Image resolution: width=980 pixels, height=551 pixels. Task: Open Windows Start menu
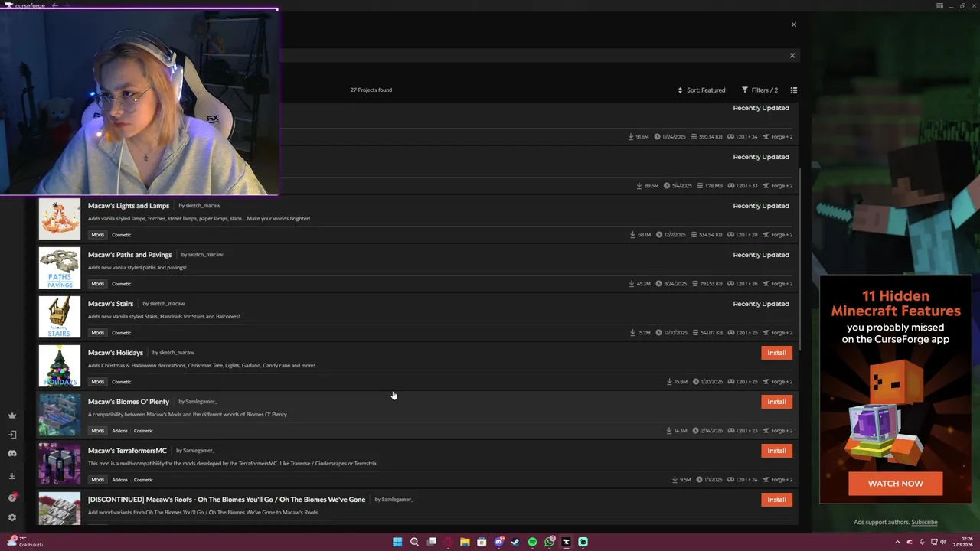click(x=397, y=542)
